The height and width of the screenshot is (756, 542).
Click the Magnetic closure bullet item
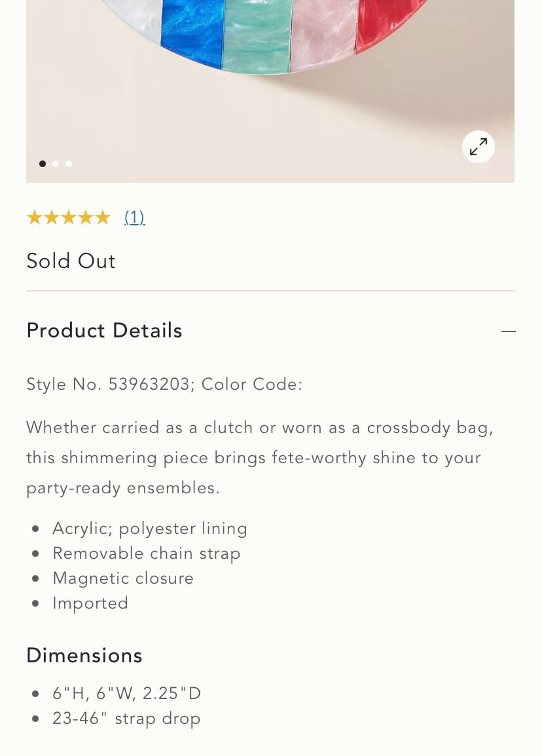coord(123,578)
